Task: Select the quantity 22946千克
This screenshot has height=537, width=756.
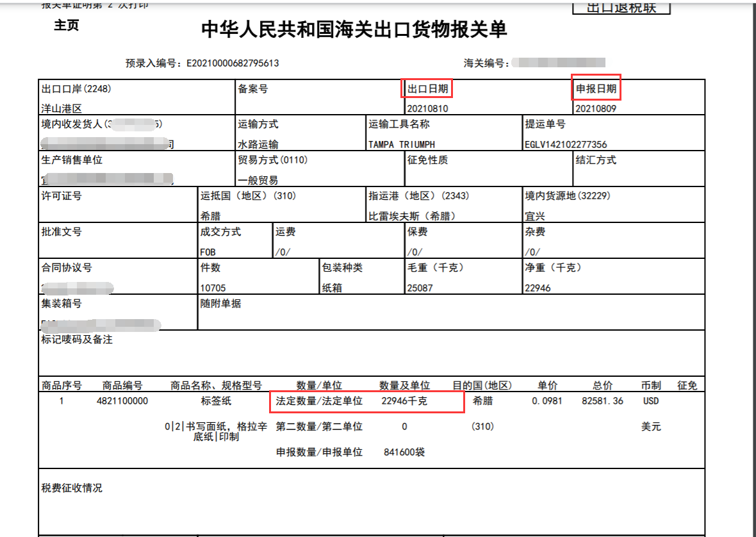Action: (404, 401)
